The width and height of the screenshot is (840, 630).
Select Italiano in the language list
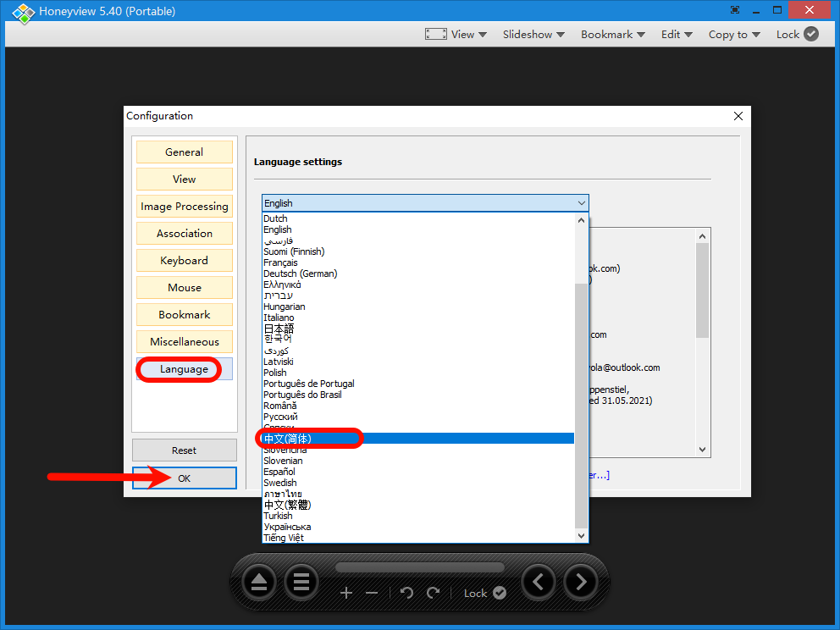click(417, 318)
